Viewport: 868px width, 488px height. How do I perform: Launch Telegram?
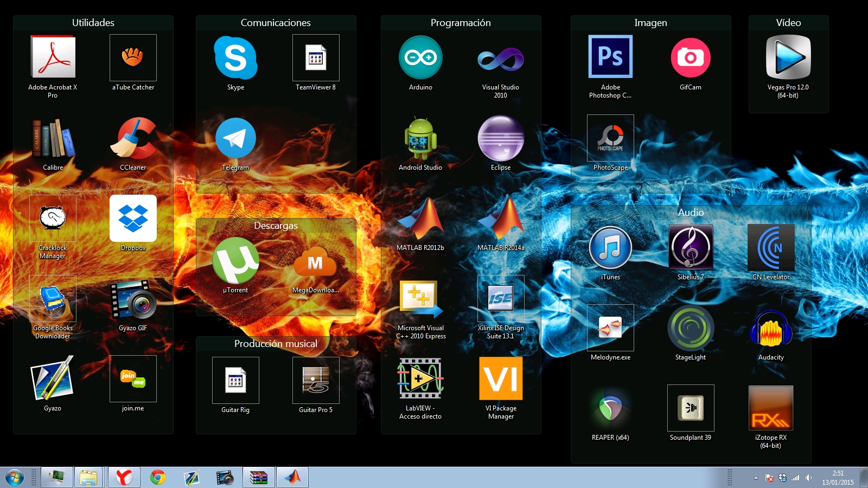tap(235, 138)
